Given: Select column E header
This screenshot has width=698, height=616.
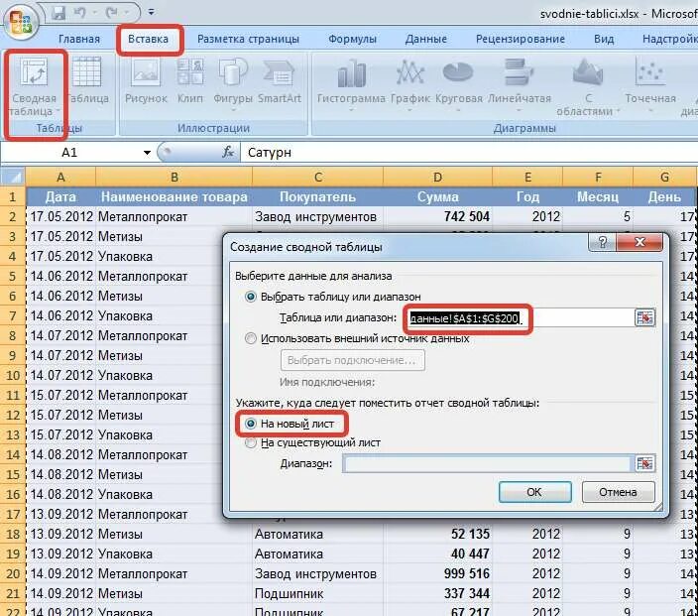Looking at the screenshot, I should pos(527,178).
